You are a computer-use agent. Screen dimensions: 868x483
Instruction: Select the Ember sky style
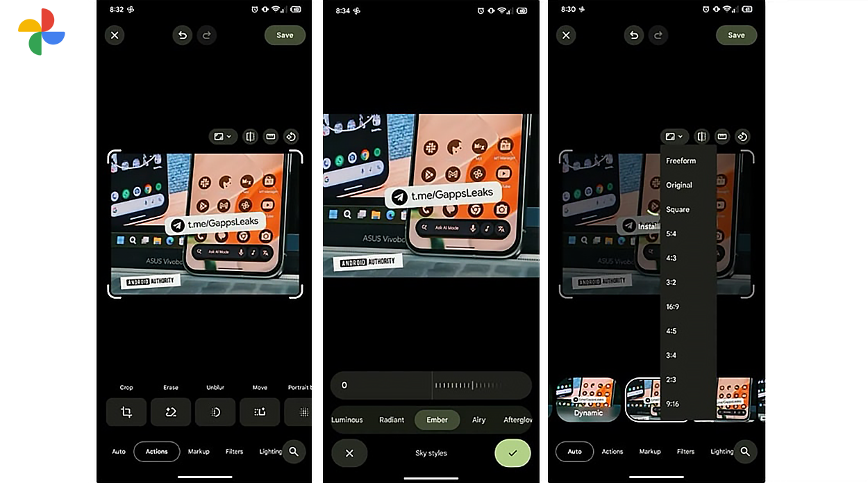point(437,420)
